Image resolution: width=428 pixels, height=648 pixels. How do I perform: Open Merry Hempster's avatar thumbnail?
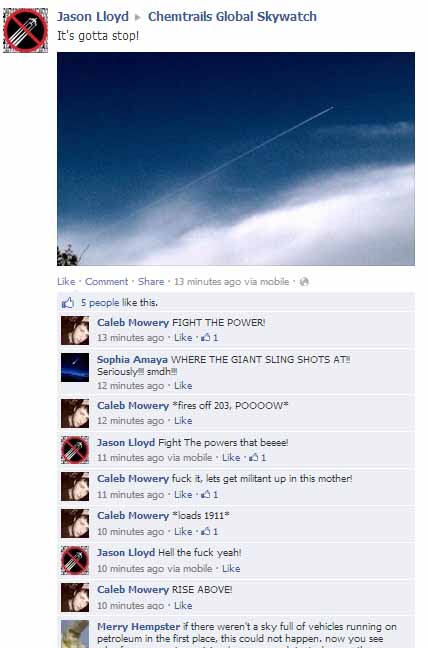[x=75, y=634]
